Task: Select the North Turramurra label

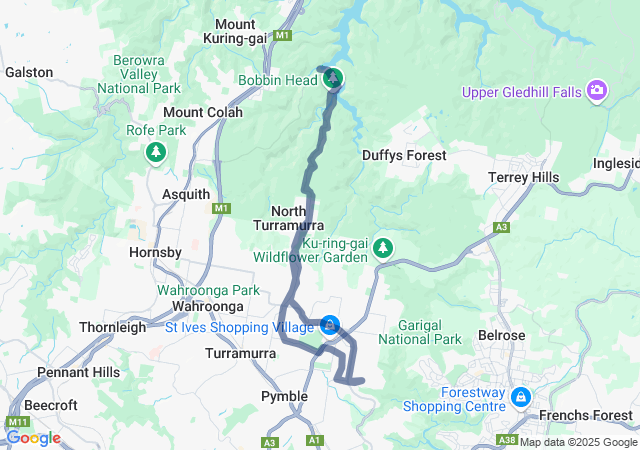Action: [x=289, y=218]
